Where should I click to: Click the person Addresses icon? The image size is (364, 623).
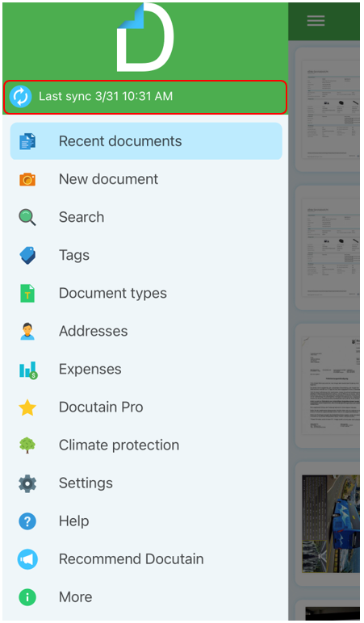[27, 332]
